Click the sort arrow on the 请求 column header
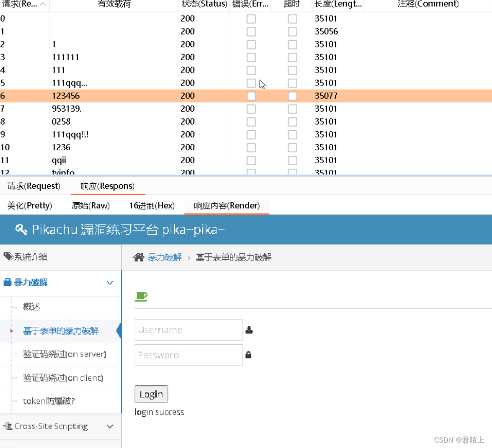Image resolution: width=492 pixels, height=448 pixels. click(x=43, y=4)
